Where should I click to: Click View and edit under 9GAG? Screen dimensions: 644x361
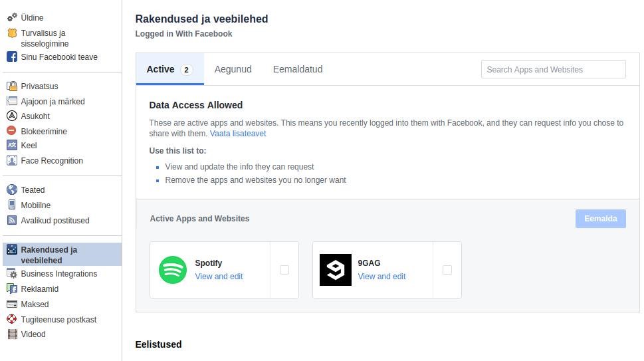pos(381,277)
